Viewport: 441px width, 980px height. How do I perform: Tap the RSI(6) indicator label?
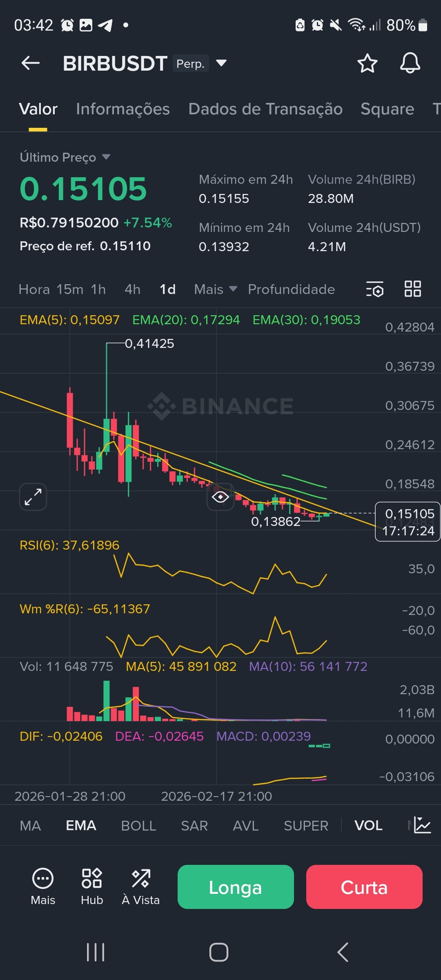tap(70, 545)
